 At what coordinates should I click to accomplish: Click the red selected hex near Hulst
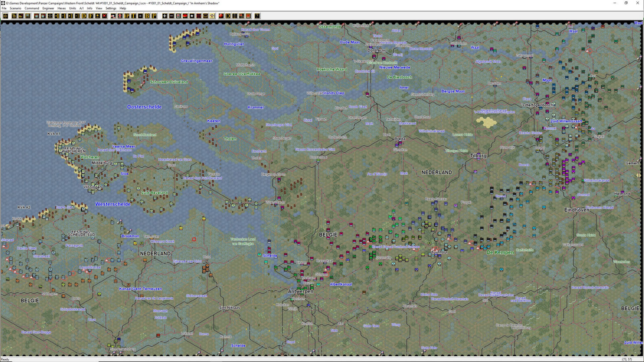194,239
